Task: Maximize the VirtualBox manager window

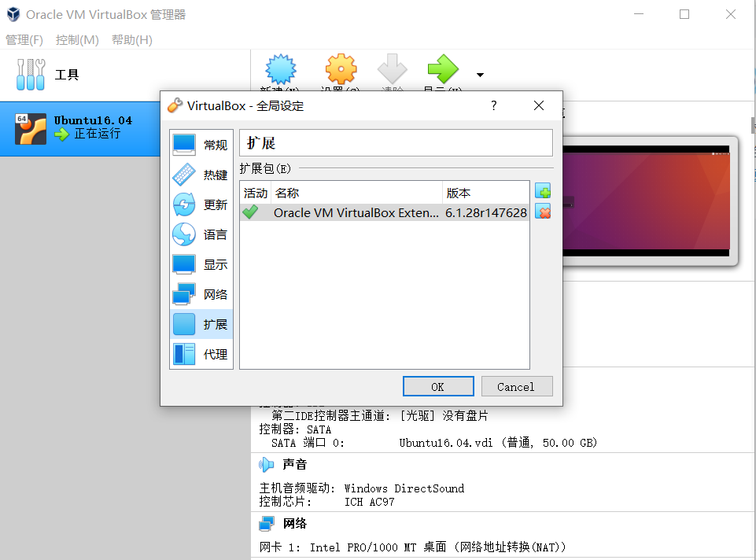Action: click(684, 14)
